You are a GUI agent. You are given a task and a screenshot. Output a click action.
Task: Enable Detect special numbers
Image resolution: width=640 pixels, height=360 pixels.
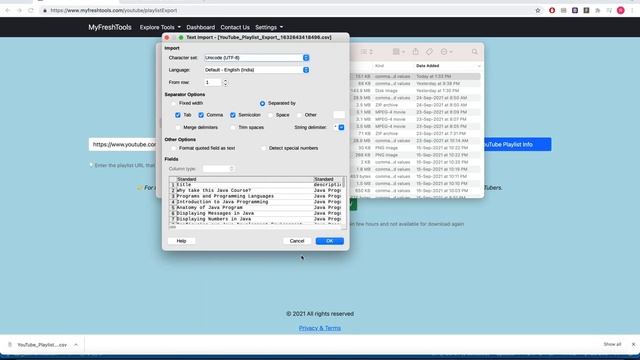[264, 148]
